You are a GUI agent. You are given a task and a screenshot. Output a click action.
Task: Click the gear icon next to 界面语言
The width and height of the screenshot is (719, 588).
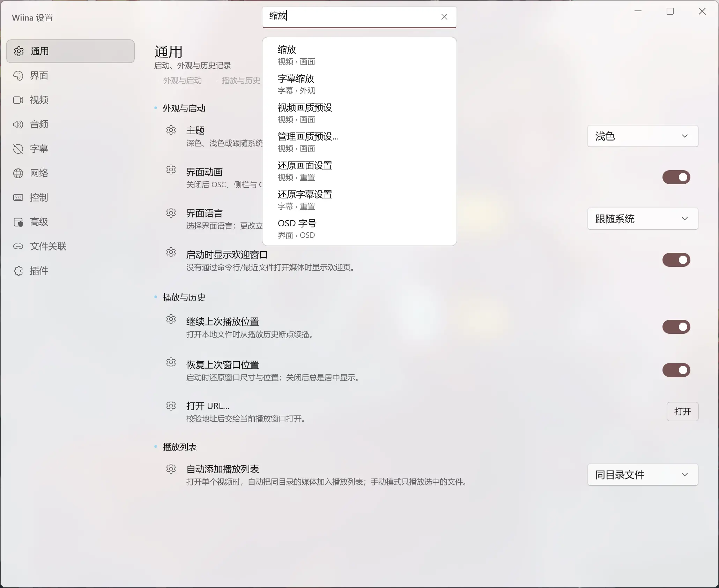(171, 213)
